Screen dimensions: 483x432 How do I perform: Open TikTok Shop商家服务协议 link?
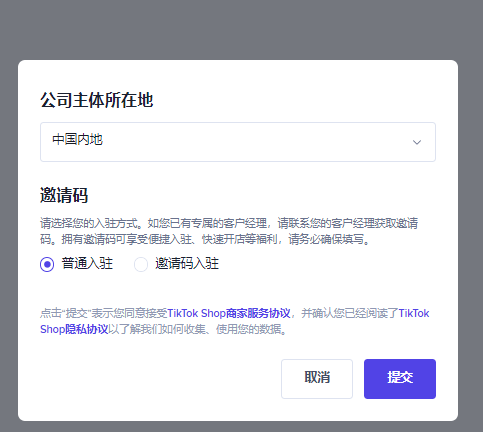[229, 313]
